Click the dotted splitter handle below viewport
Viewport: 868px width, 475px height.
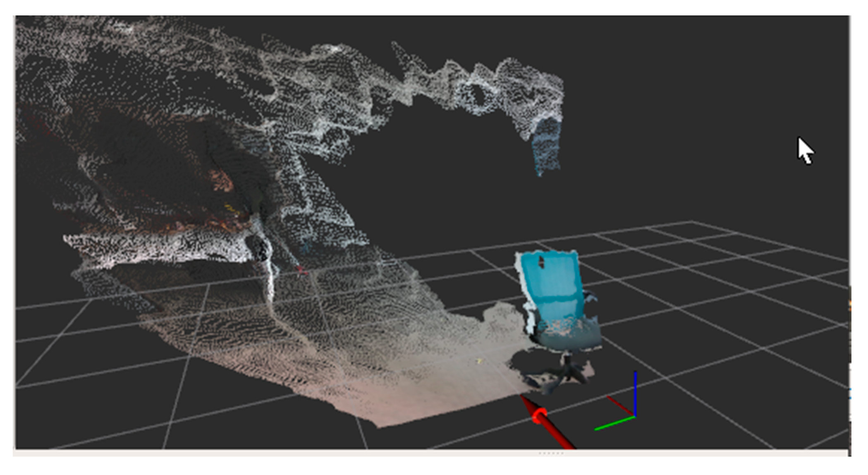(x=550, y=453)
